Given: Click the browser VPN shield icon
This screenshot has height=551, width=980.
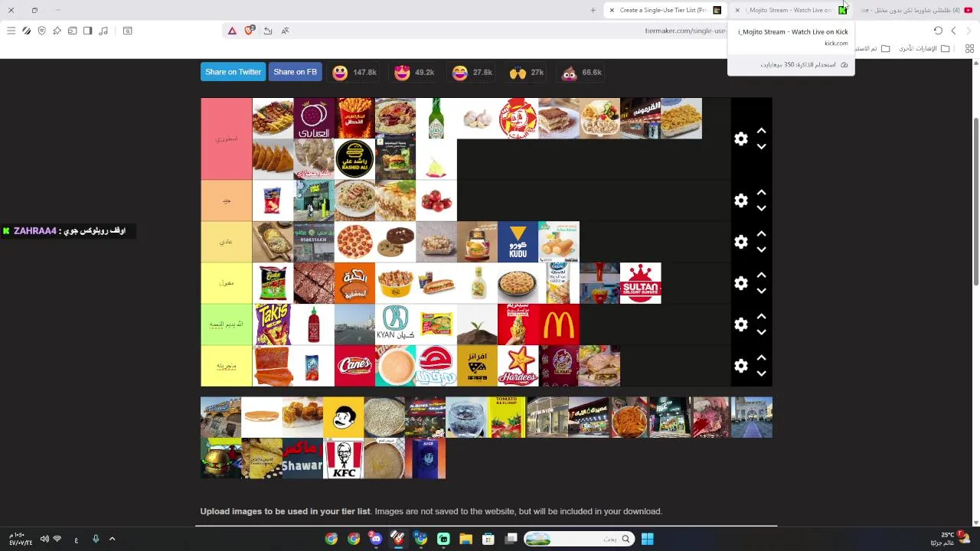Looking at the screenshot, I should click(x=41, y=31).
